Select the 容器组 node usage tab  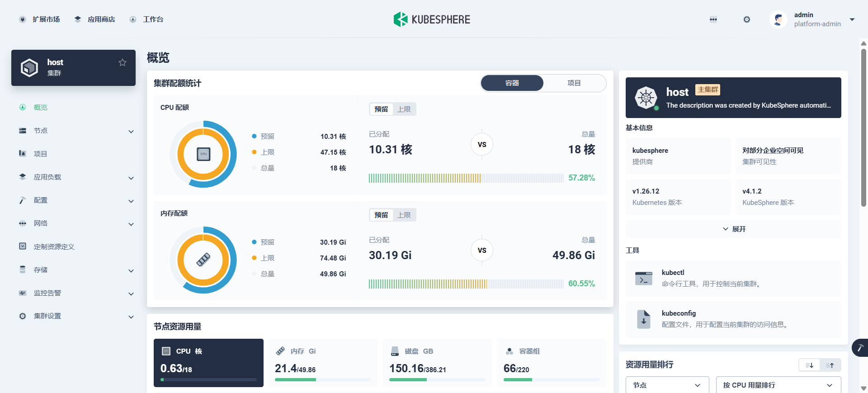(552, 363)
